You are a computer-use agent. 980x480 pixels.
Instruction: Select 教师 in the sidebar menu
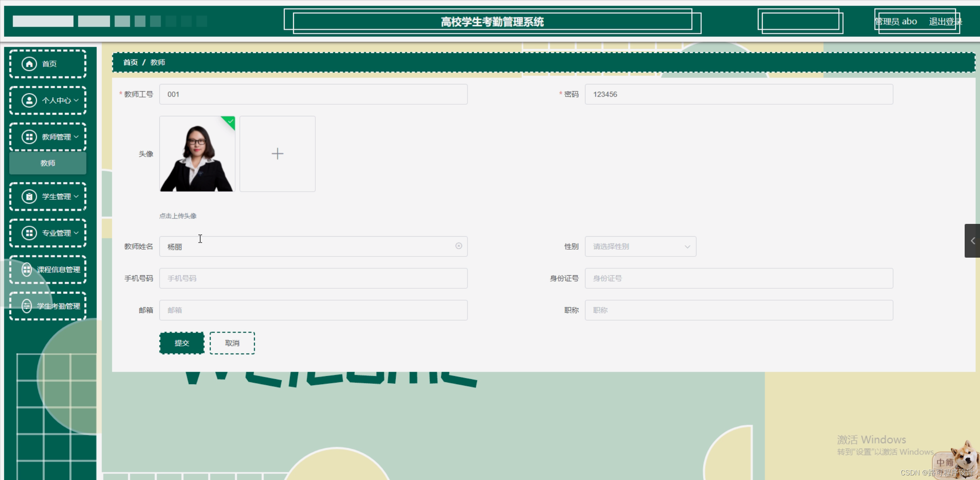(x=47, y=163)
